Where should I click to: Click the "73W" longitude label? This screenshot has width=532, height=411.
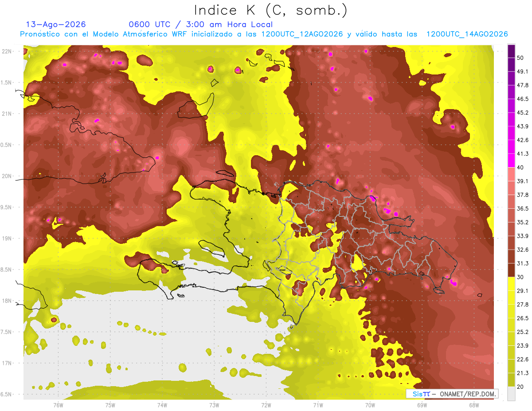(214, 405)
